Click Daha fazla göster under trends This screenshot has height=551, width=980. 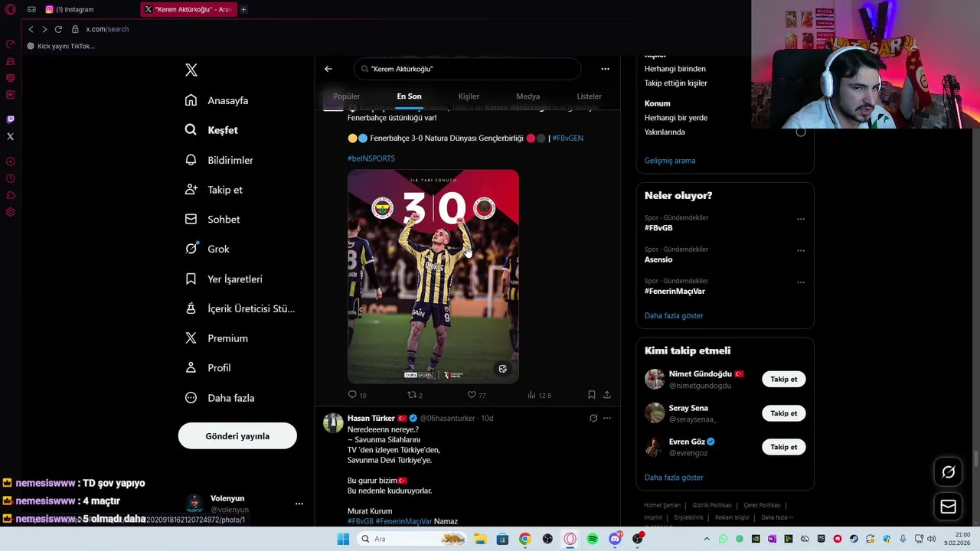tap(674, 315)
